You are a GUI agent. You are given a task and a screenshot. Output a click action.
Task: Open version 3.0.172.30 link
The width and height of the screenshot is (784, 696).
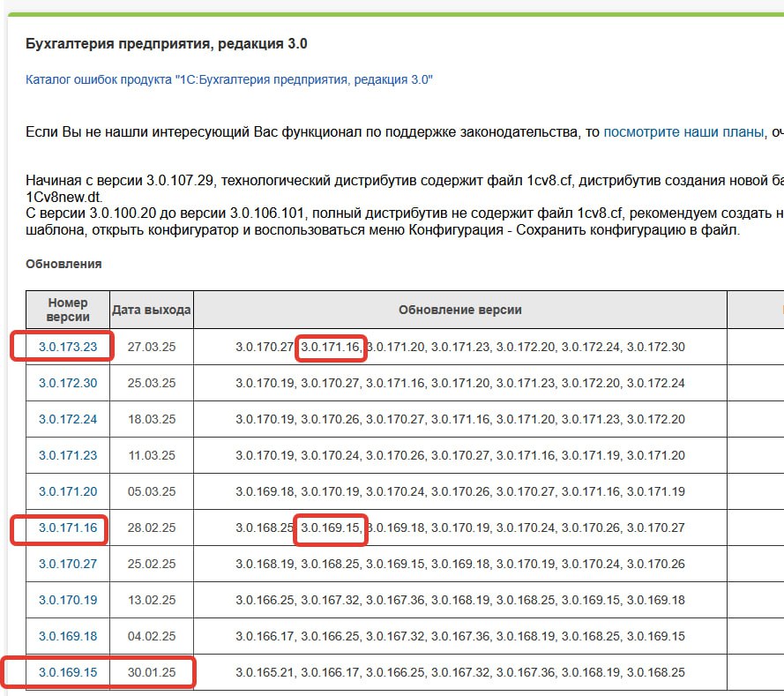pyautogui.click(x=68, y=383)
